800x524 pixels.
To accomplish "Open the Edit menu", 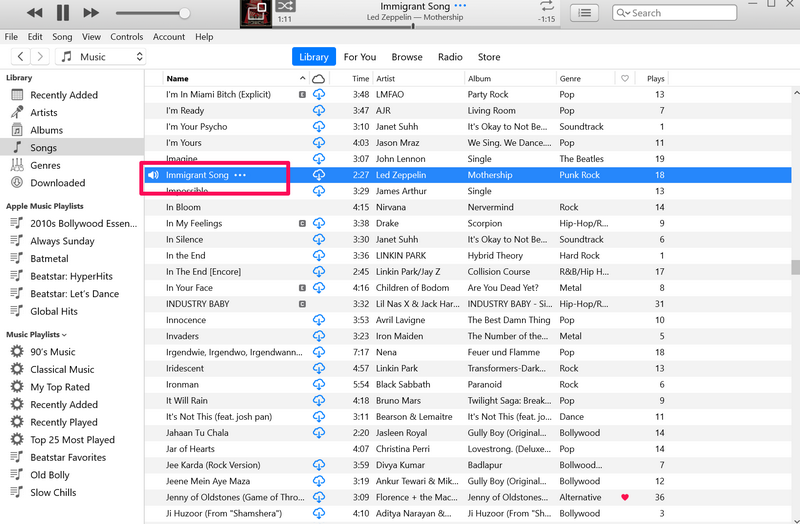I will point(35,37).
